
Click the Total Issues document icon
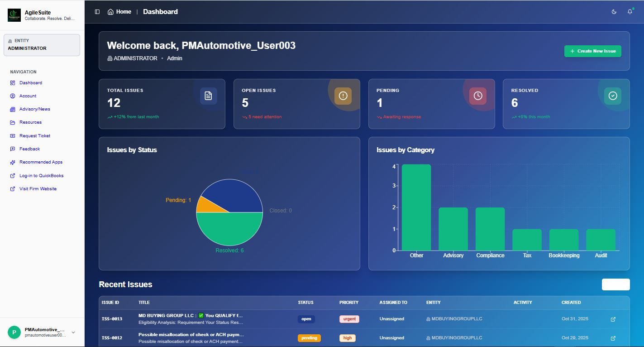[x=208, y=96]
